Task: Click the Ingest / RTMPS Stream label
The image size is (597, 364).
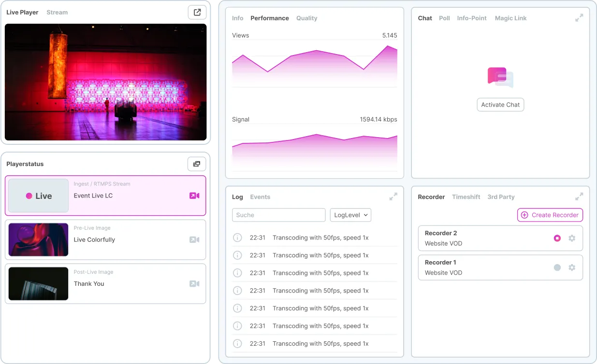Action: (102, 184)
